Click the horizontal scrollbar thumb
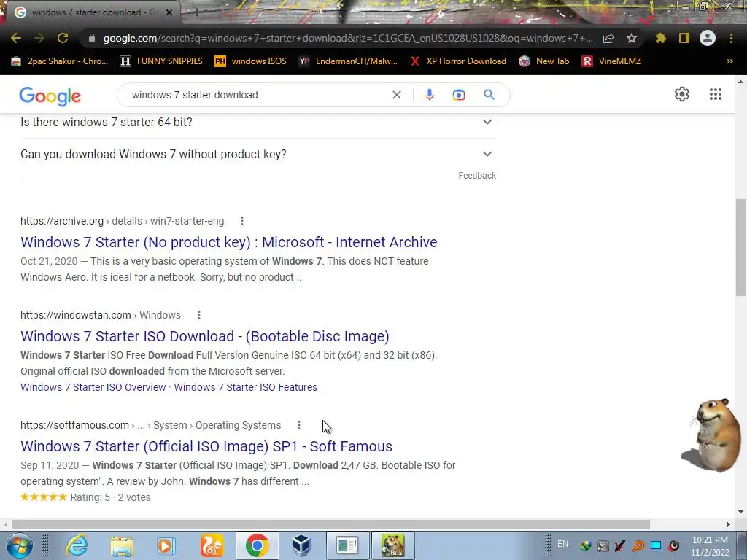Screen dimensions: 747x560 coord(330,524)
